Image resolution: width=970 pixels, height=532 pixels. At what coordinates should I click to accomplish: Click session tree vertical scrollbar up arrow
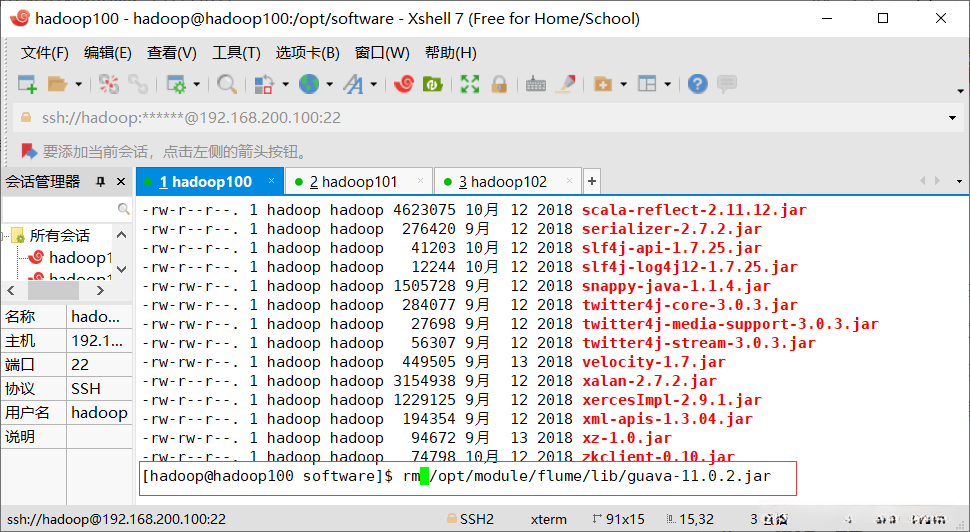pos(122,235)
